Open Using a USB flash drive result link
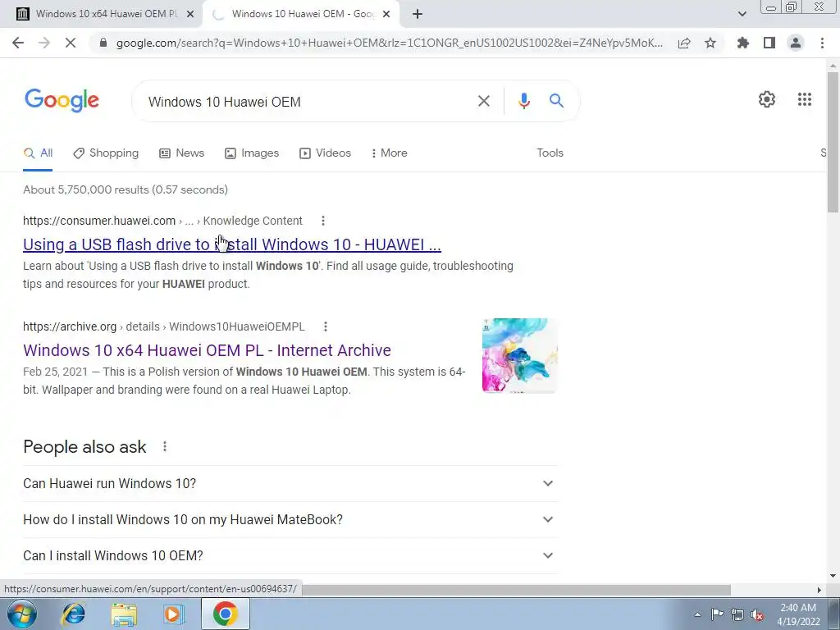840x630 pixels. coord(232,244)
